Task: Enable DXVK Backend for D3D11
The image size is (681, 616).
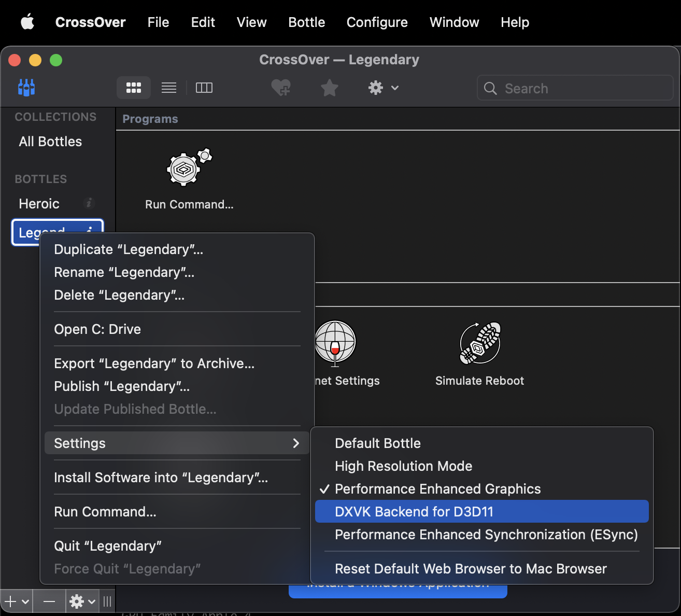Action: (x=482, y=512)
